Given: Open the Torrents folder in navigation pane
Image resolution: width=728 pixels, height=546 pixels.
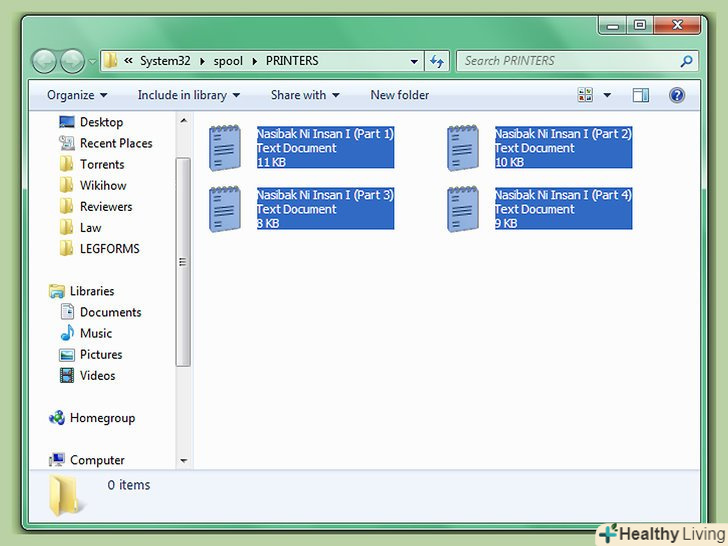Looking at the screenshot, I should click(102, 164).
